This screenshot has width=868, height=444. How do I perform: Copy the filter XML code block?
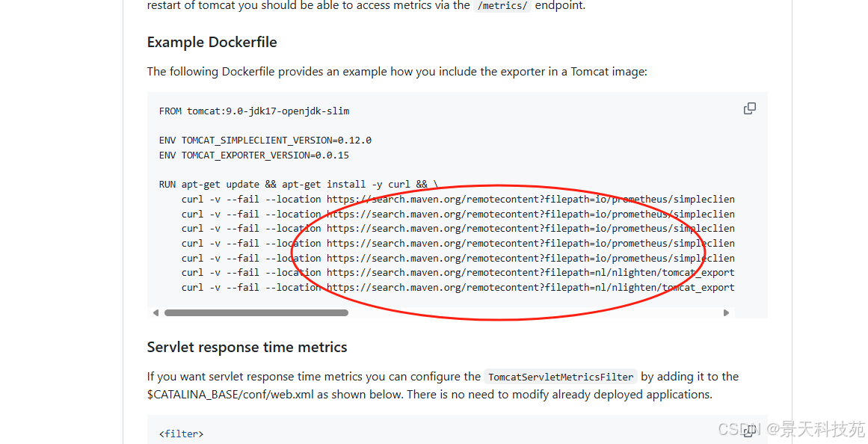749,431
